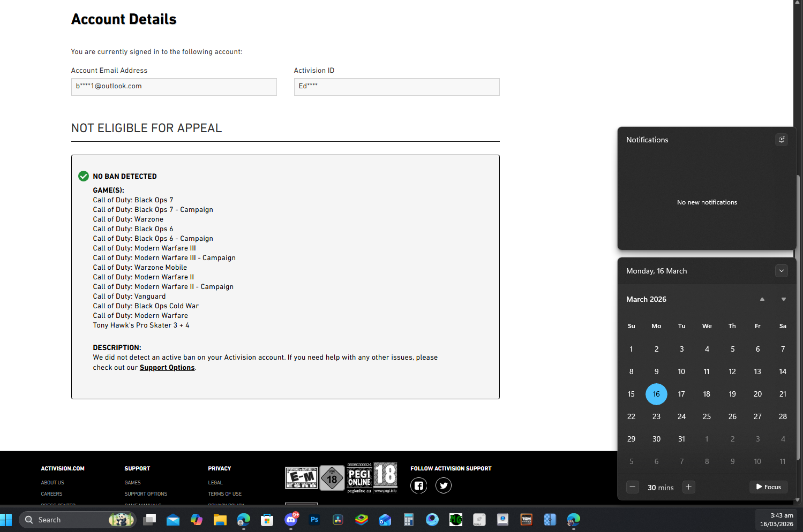Open BlueStacks from the taskbar
803x532 pixels.
coord(362,520)
